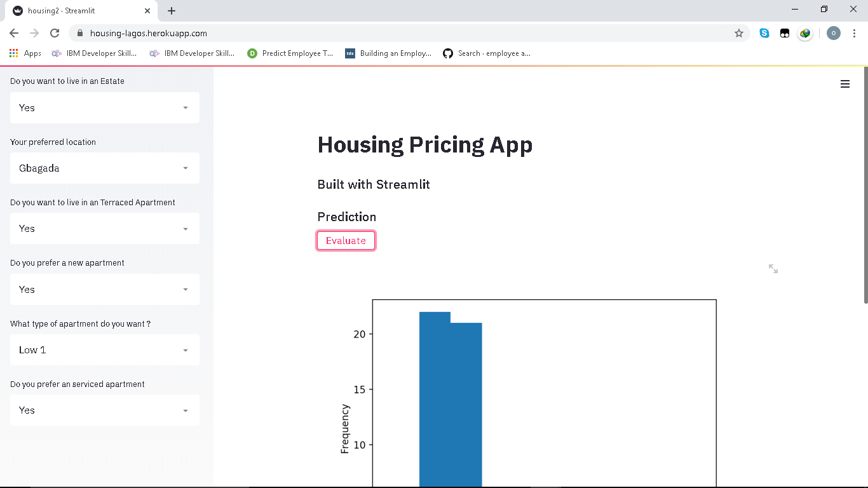Open the GitHub Search employee bookmark
The width and height of the screenshot is (868, 488).
point(487,53)
